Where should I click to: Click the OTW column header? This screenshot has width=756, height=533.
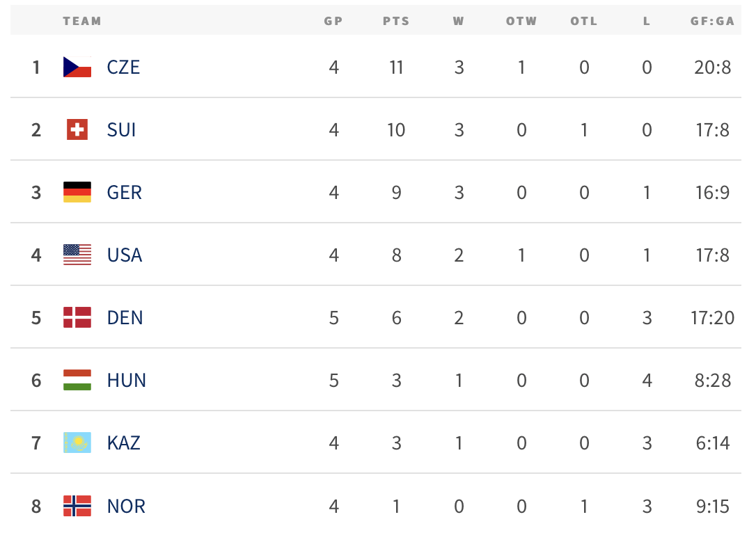pyautogui.click(x=521, y=21)
